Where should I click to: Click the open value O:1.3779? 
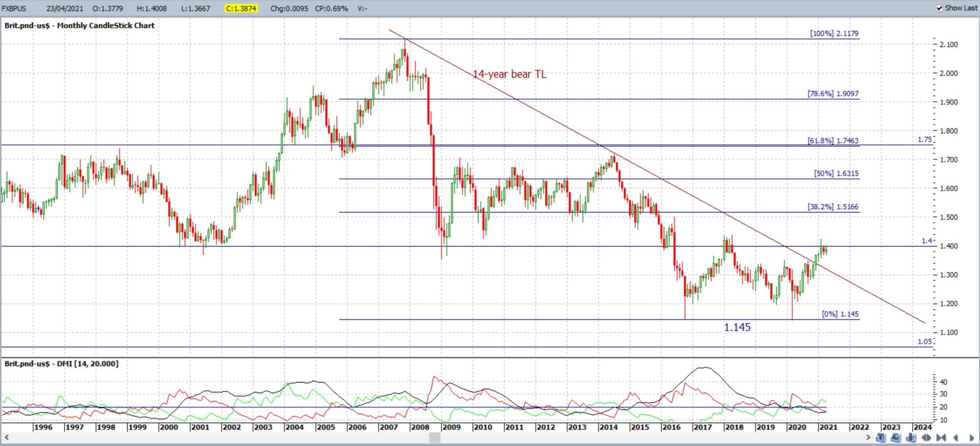pyautogui.click(x=108, y=8)
